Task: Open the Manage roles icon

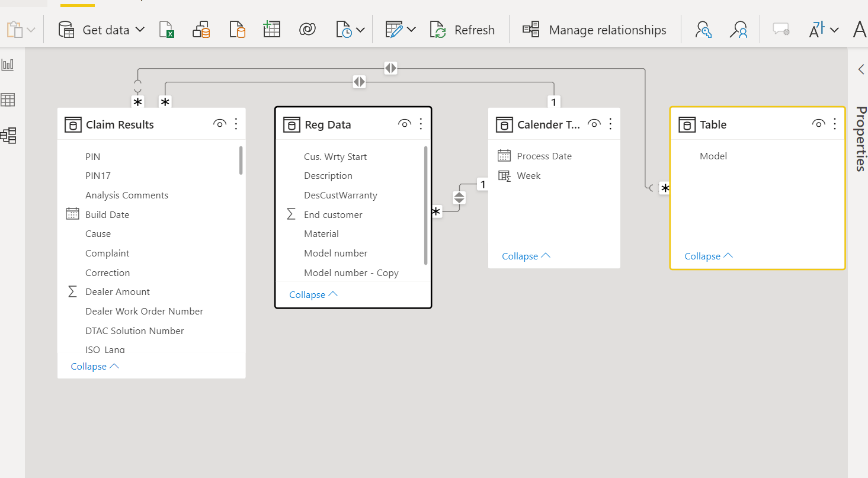Action: tap(703, 30)
